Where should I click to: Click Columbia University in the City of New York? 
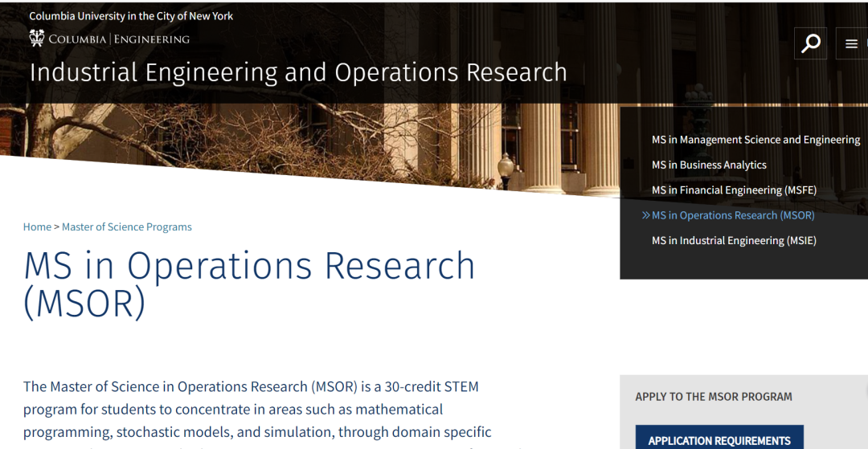coord(131,16)
